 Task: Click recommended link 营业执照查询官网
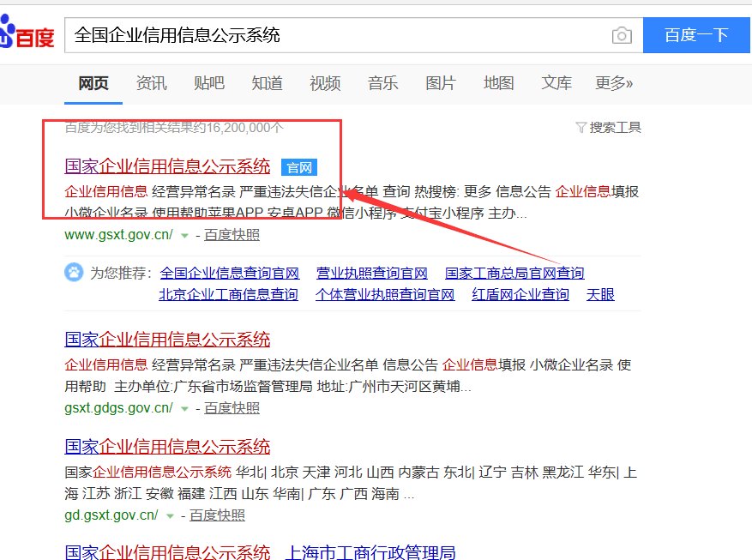tap(371, 274)
